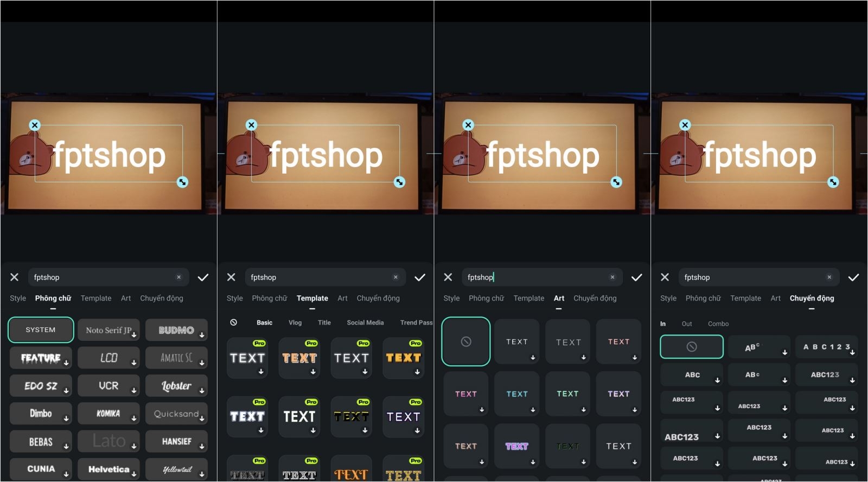The height and width of the screenshot is (482, 868).
Task: Pick the Lato font
Action: pos(108,441)
